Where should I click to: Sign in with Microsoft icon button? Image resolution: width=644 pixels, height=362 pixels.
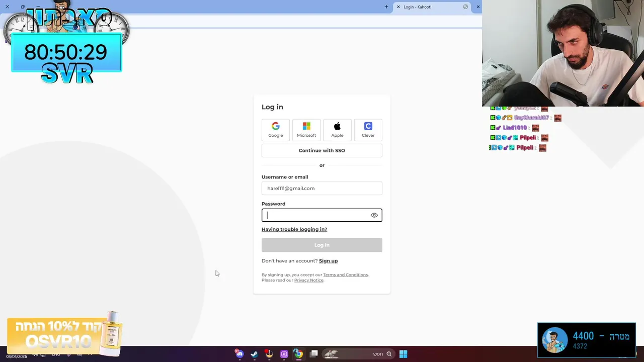(x=306, y=130)
